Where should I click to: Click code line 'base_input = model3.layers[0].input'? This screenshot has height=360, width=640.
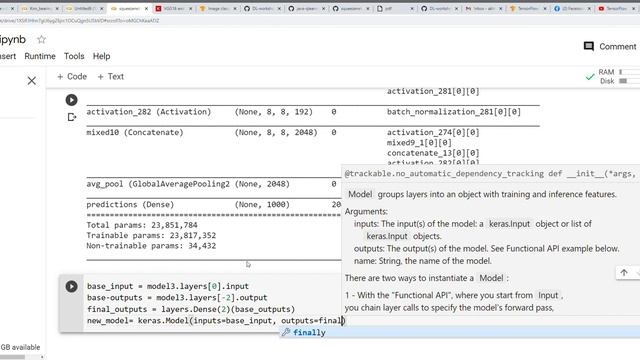coord(168,286)
